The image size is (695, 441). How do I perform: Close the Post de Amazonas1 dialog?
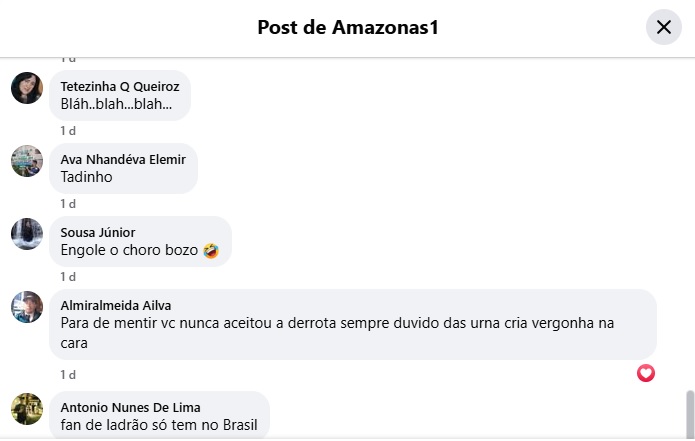point(664,27)
